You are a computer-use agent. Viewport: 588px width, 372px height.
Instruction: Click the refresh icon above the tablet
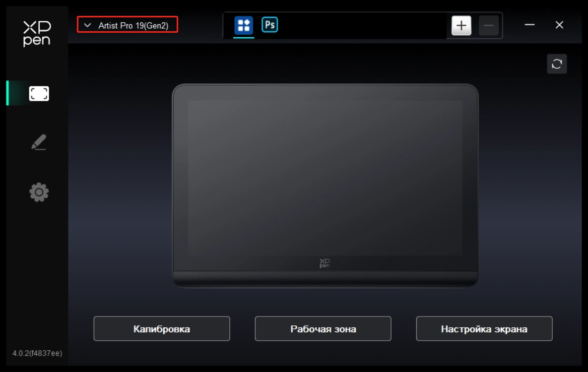point(556,64)
